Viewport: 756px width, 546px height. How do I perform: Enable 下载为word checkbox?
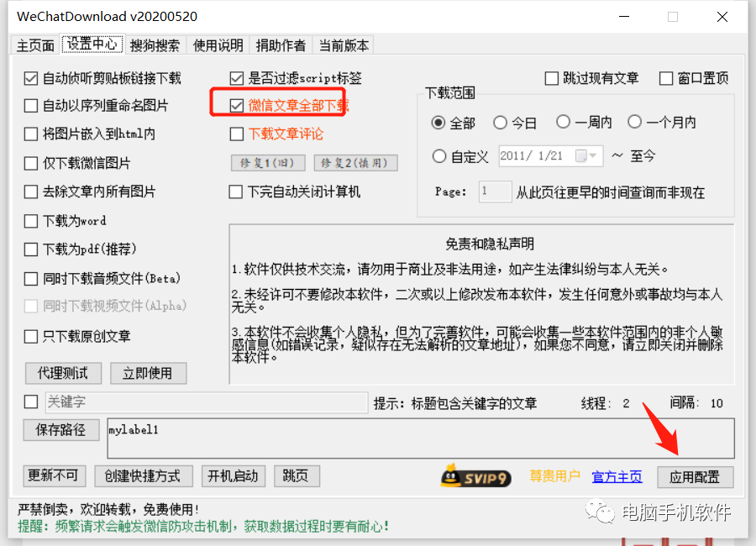31,221
